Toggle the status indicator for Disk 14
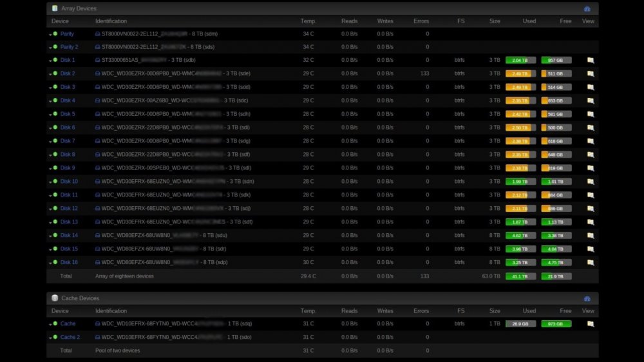The width and height of the screenshot is (644, 362). (55, 235)
